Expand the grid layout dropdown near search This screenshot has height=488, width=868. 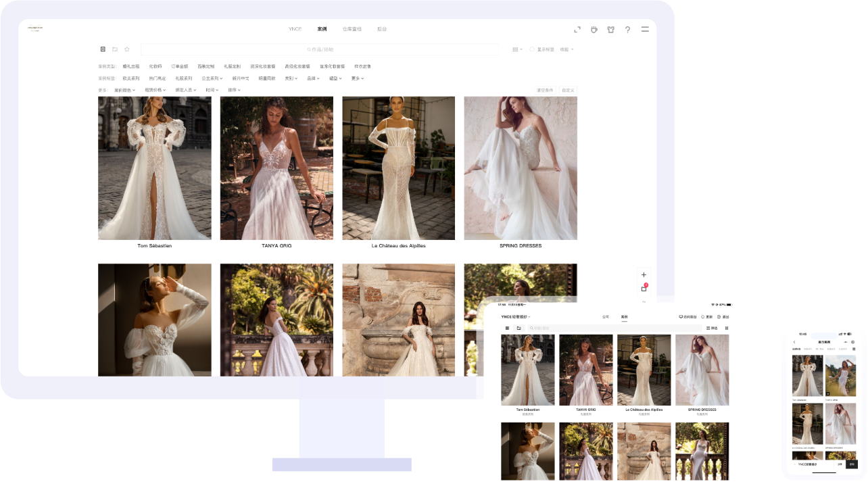pyautogui.click(x=517, y=49)
